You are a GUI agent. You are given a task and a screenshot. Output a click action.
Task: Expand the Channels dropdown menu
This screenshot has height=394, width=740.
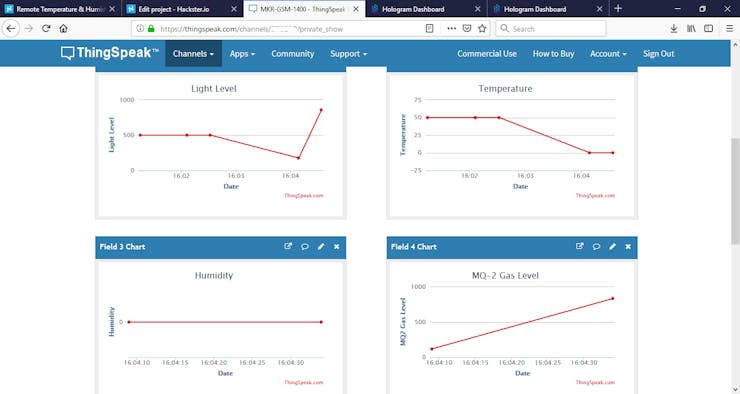click(193, 54)
